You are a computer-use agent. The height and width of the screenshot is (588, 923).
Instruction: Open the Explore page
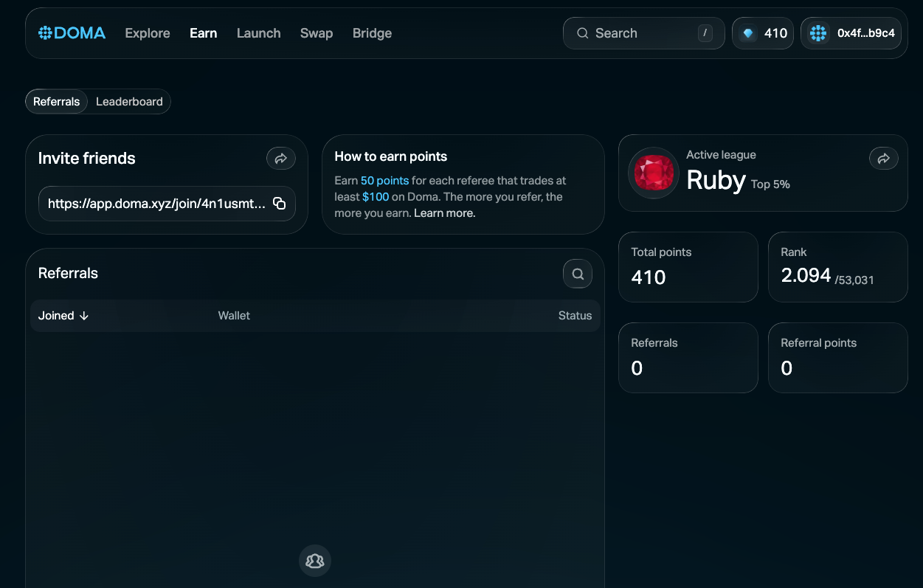point(148,33)
